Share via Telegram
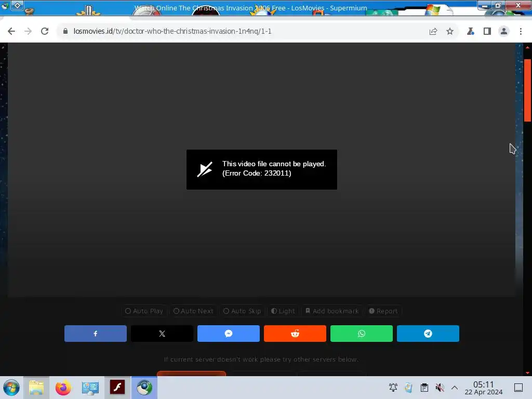The height and width of the screenshot is (399, 532). pos(428,334)
